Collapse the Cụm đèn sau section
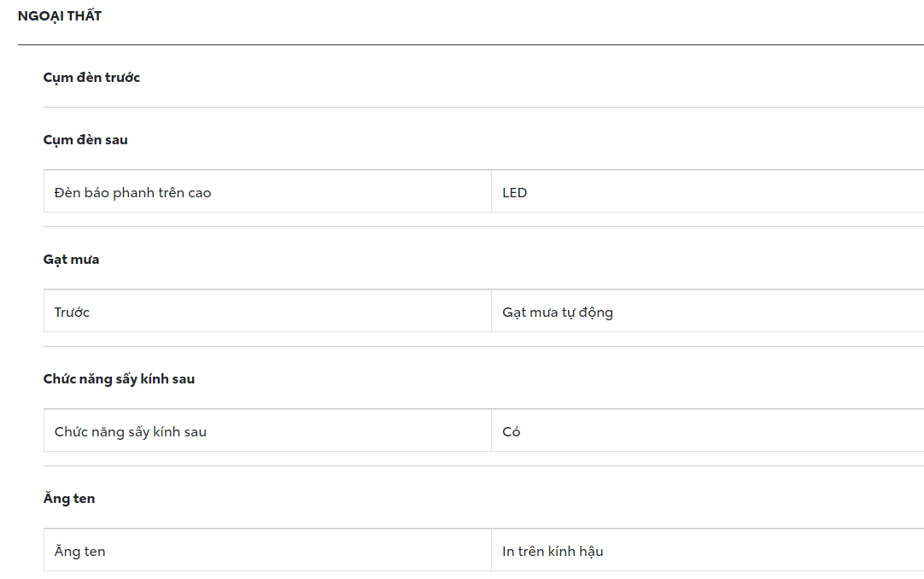 [85, 139]
